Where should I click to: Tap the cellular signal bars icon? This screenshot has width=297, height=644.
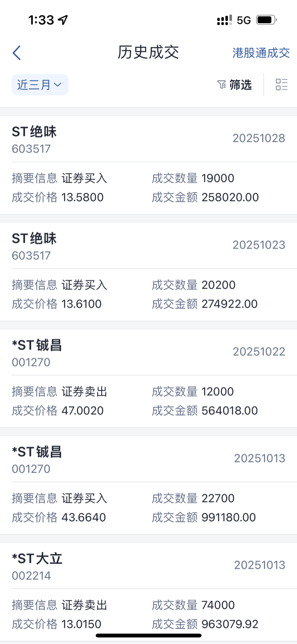coord(224,20)
